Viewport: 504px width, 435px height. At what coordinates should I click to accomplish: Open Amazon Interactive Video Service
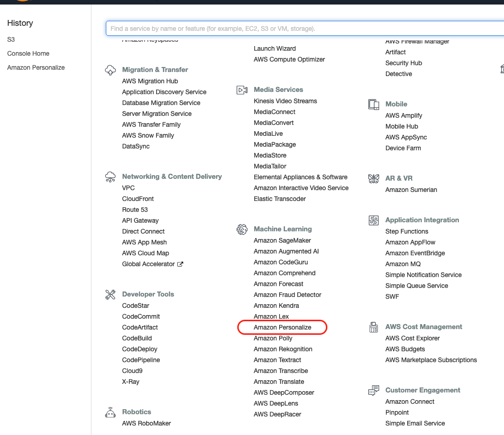pyautogui.click(x=301, y=188)
